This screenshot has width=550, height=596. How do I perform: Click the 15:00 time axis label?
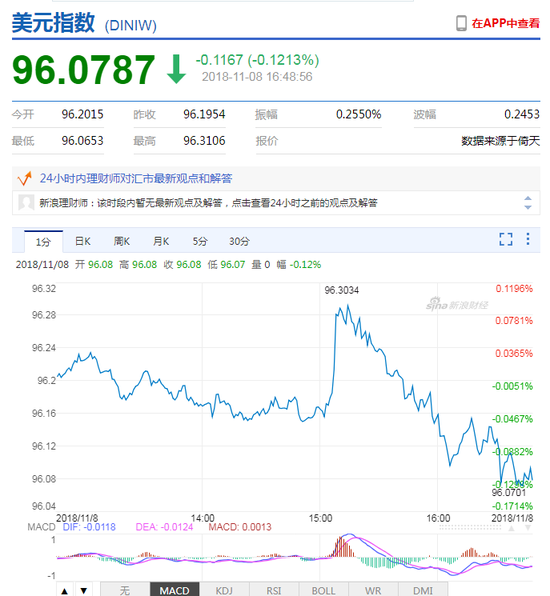point(320,518)
